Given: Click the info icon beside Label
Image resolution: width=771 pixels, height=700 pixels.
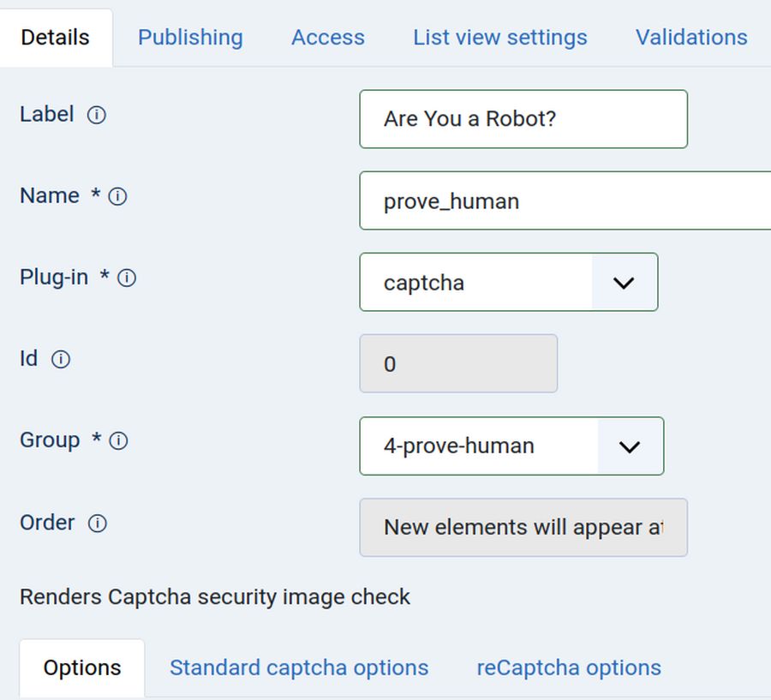Looking at the screenshot, I should pos(97,115).
